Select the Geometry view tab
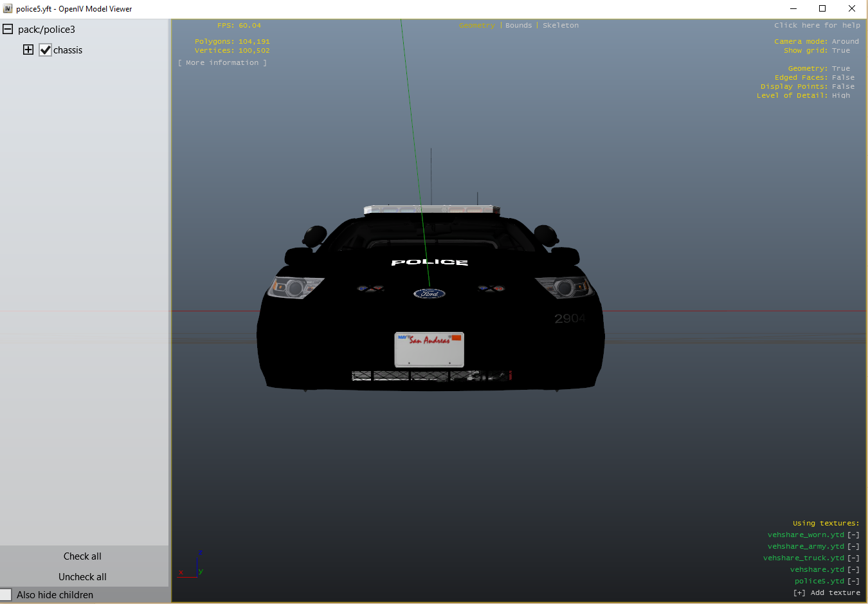 (x=476, y=26)
